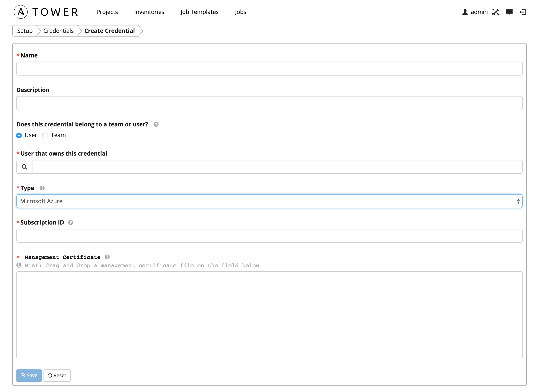Click the search magnifier icon in credential owner field
Viewport: 539px width, 392px height.
point(24,166)
